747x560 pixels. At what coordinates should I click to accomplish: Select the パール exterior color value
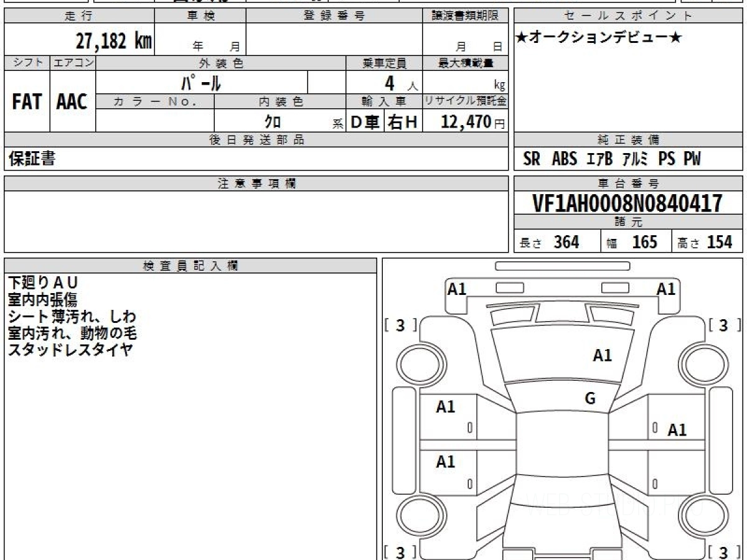point(201,83)
